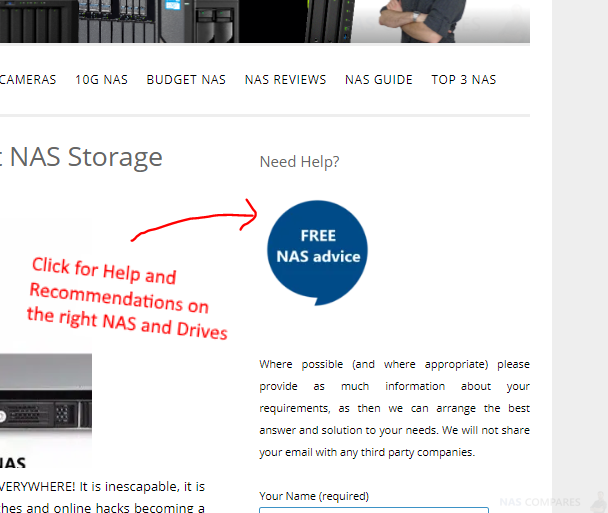Click the FREE NAS advice speech bubble

[x=318, y=253]
